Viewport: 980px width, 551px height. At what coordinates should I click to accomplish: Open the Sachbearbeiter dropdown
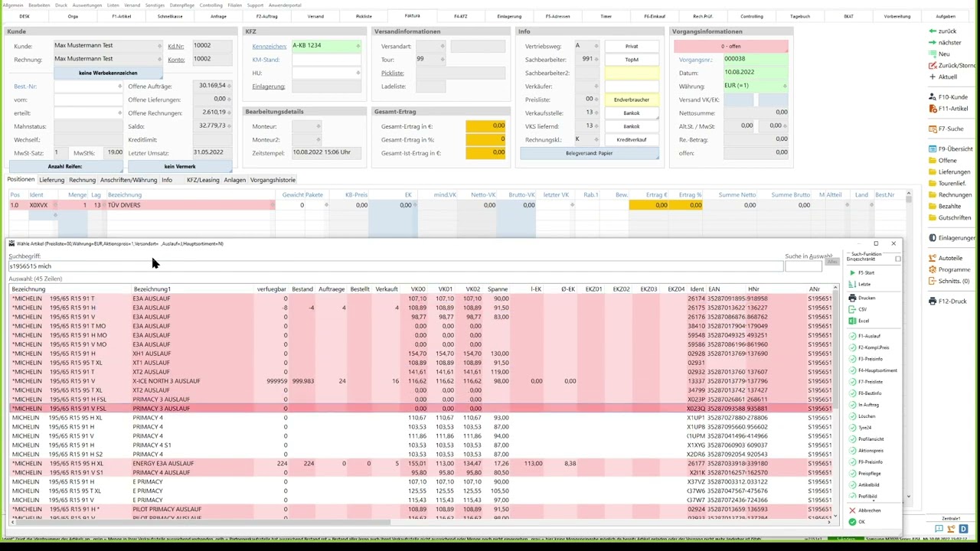click(x=596, y=59)
